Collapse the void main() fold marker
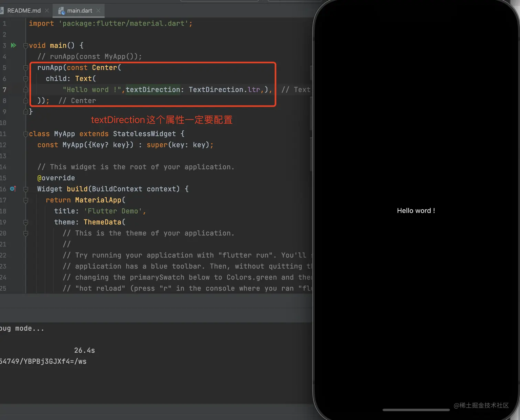The height and width of the screenshot is (420, 520). tap(25, 46)
